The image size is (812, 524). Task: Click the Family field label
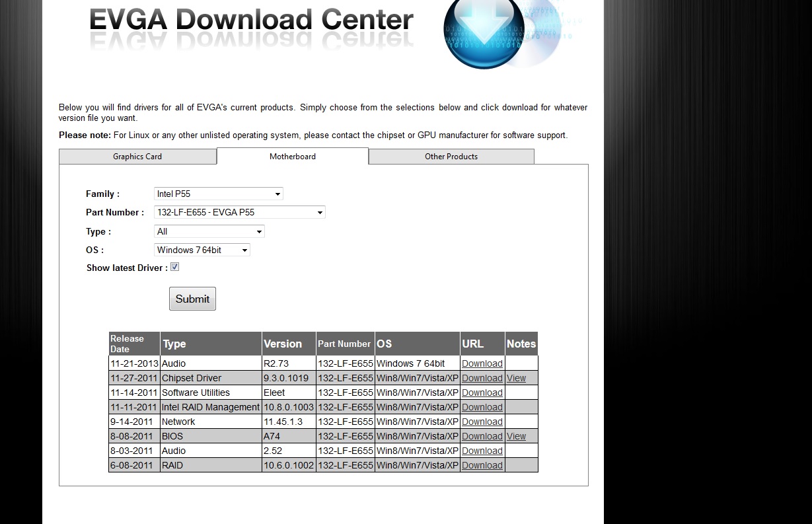pos(102,194)
